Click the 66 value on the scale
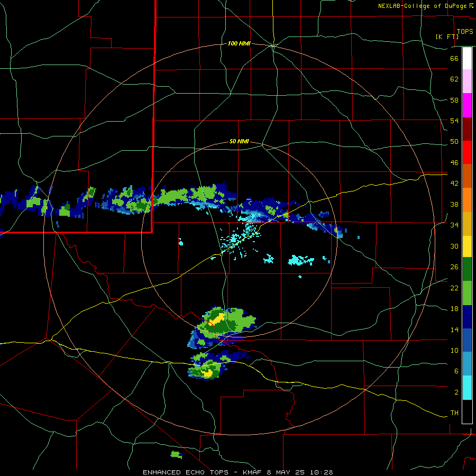This screenshot has width=476, height=476. click(x=454, y=58)
